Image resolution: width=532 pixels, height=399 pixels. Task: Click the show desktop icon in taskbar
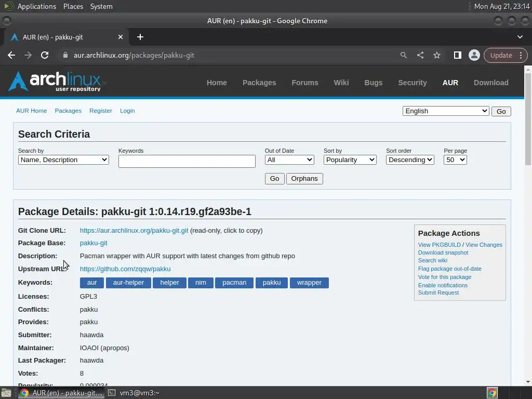point(6,393)
